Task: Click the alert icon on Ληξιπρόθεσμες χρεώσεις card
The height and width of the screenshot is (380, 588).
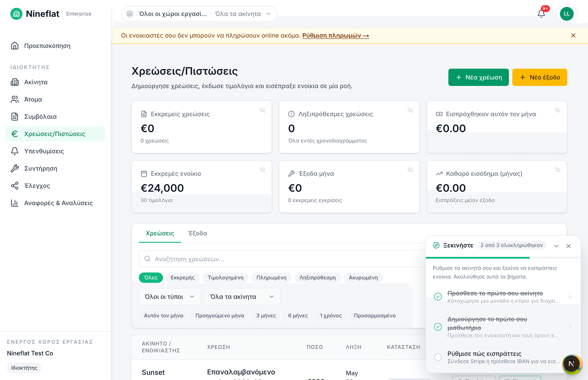Action: pyautogui.click(x=291, y=114)
